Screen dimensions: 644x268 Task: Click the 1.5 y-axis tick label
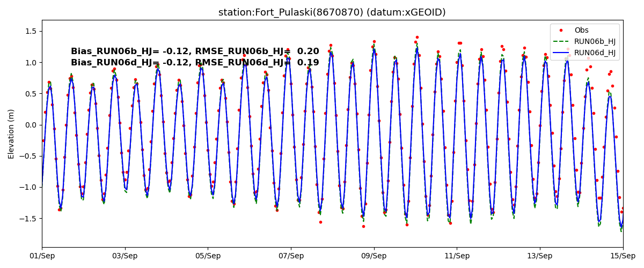coord(30,32)
